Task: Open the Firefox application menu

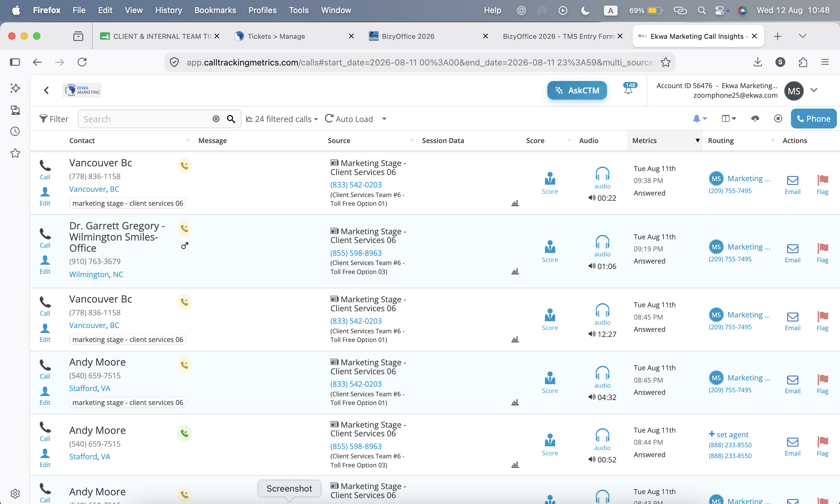Action: click(825, 62)
